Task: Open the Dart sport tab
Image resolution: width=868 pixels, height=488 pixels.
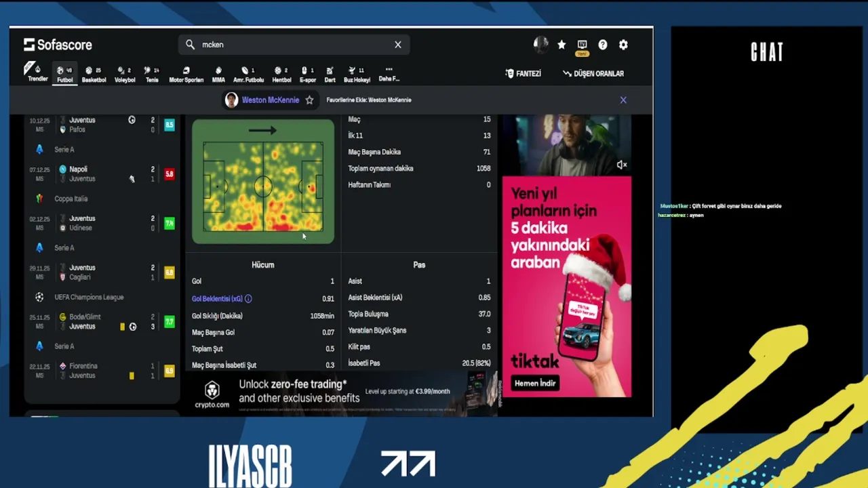Action: 330,74
